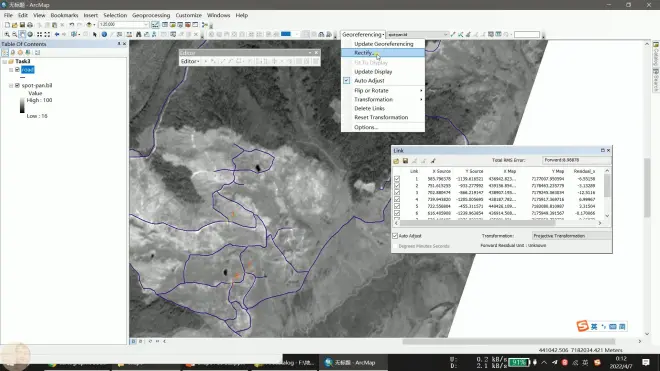Select the Zoom In magnifier tool
660x371 pixels.
[x=7, y=35]
